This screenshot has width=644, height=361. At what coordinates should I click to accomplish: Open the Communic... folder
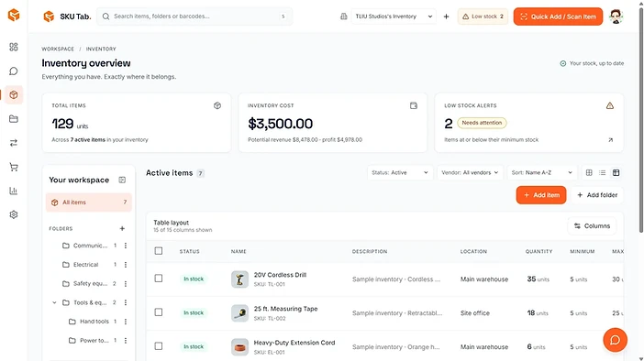coord(90,246)
